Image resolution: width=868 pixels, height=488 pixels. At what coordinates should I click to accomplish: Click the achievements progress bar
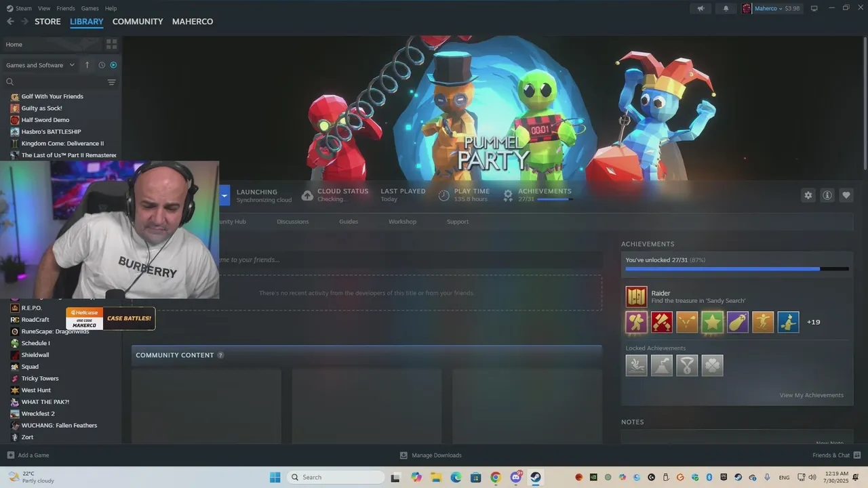pos(737,269)
